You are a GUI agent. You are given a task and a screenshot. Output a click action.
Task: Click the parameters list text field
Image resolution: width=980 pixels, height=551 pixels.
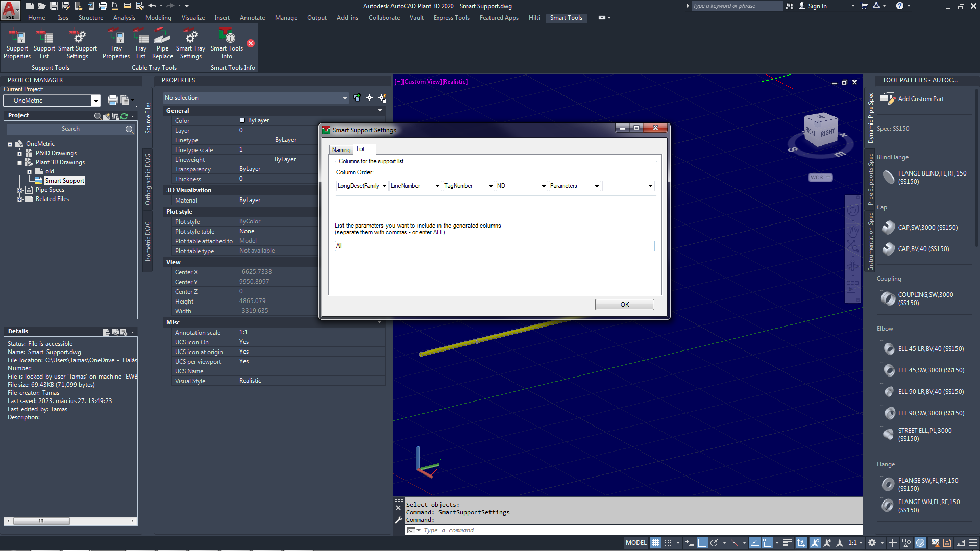494,246
